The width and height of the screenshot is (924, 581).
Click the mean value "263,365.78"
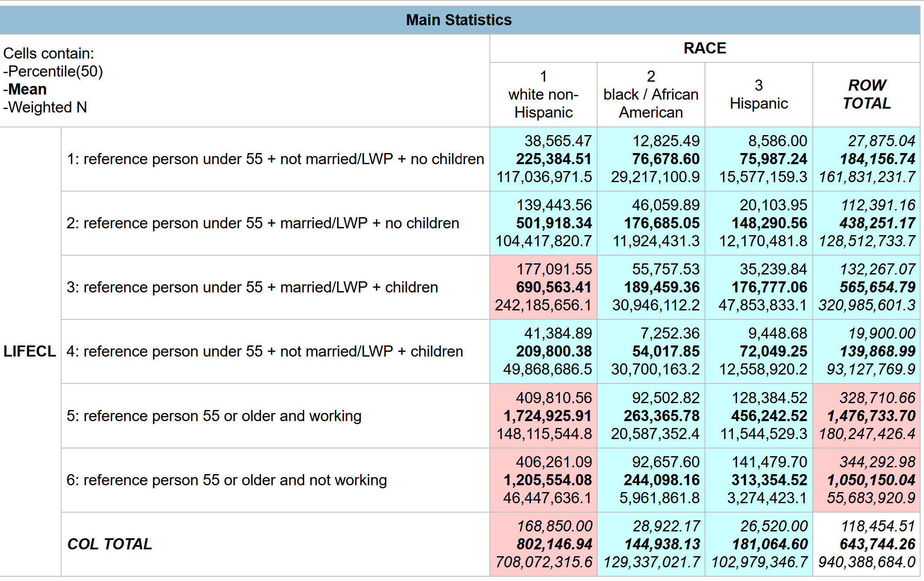pyautogui.click(x=661, y=416)
